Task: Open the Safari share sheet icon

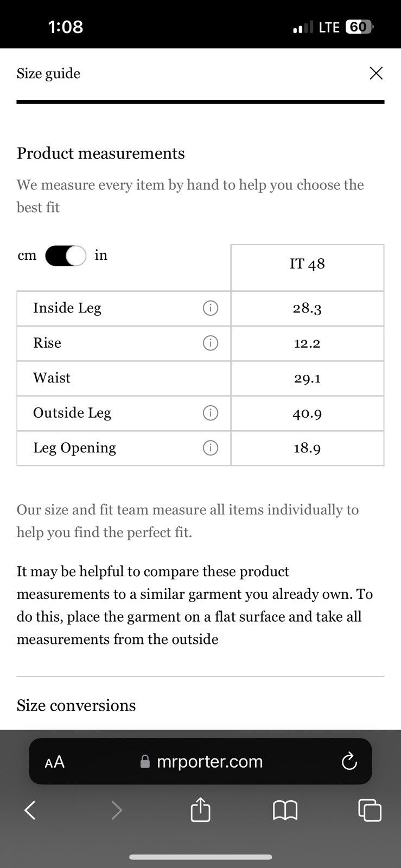Action: pos(200,809)
